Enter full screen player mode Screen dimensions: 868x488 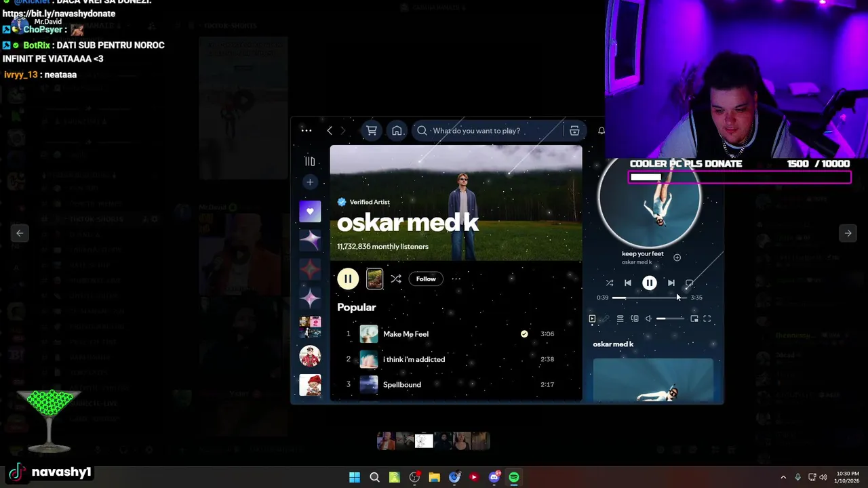click(x=707, y=319)
